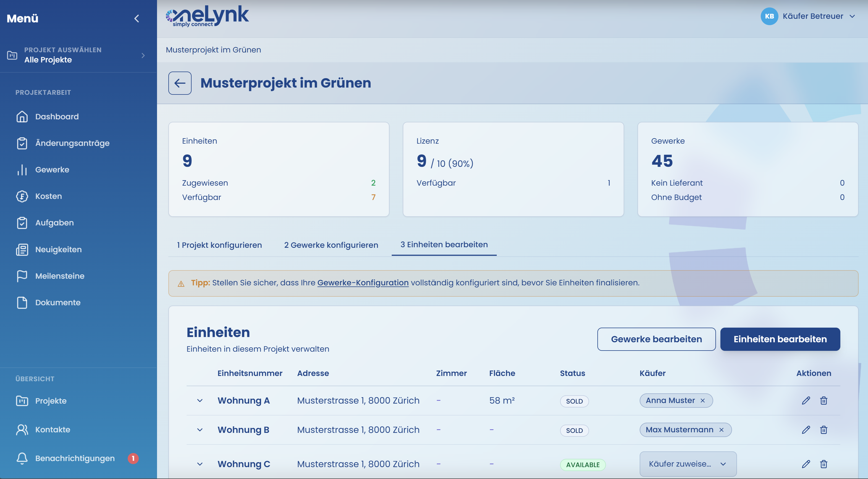Open Kontakte from the Übersicht section

pos(53,430)
